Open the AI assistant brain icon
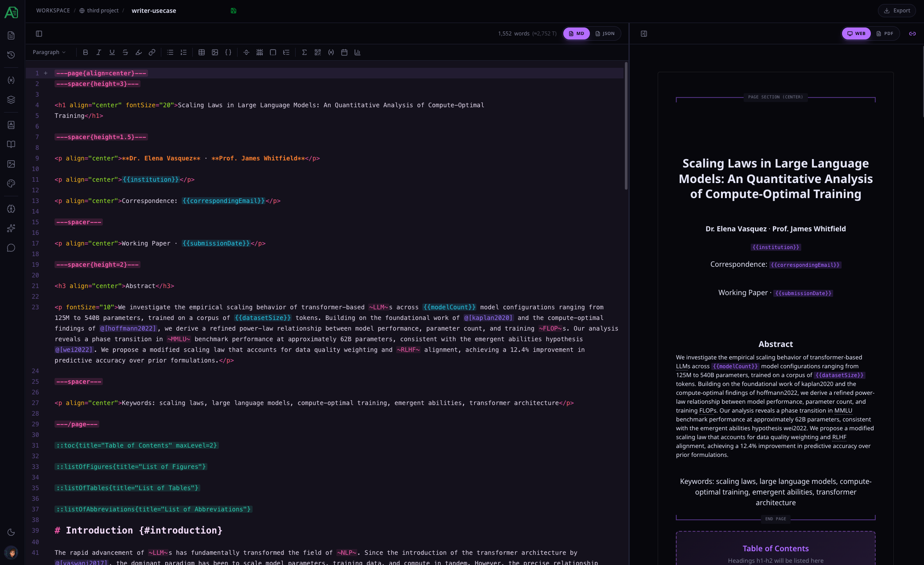Image resolution: width=924 pixels, height=565 pixels. coord(11,209)
